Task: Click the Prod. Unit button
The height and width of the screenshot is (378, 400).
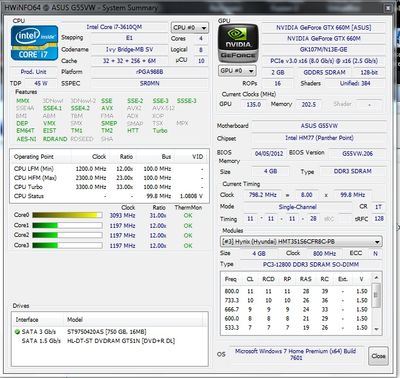Action: (34, 72)
